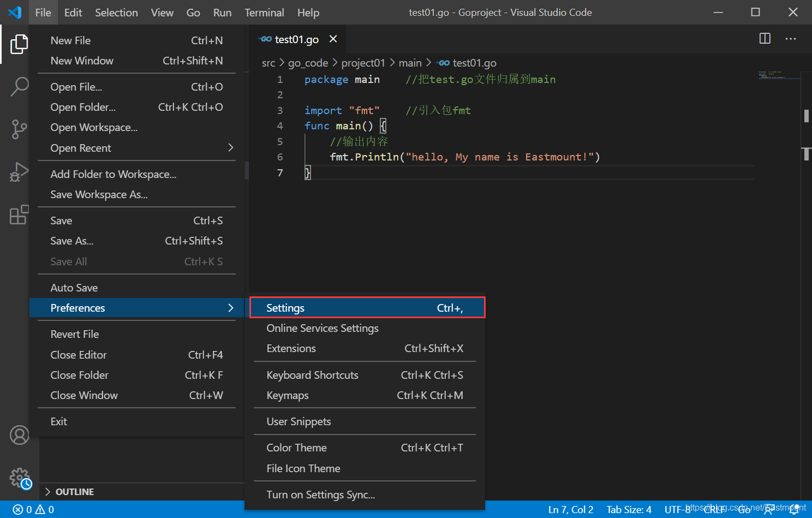This screenshot has height=518, width=812.
Task: Open the Terminal menu
Action: [264, 12]
